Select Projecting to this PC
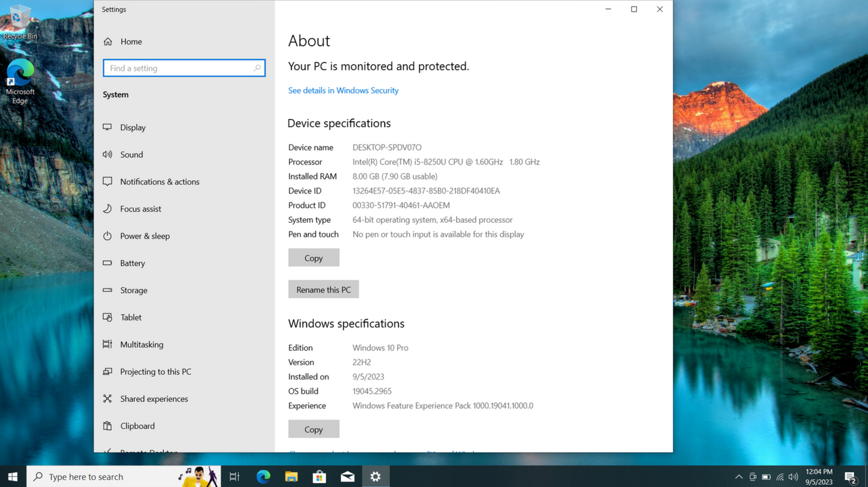 point(155,372)
